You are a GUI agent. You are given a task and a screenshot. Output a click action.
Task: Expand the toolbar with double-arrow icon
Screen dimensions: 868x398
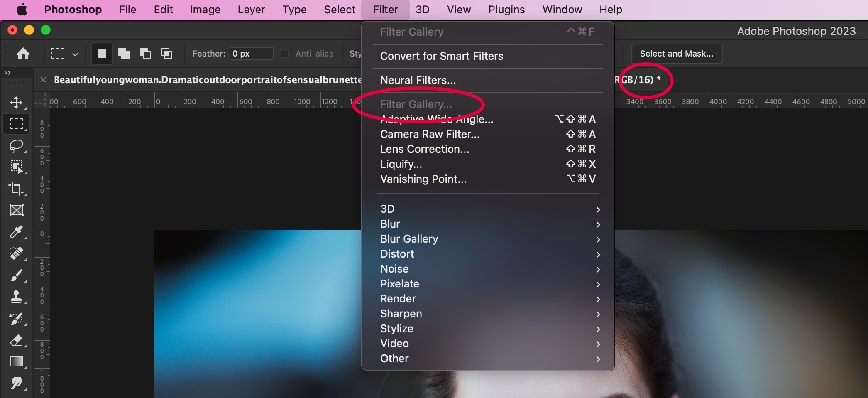(x=7, y=73)
